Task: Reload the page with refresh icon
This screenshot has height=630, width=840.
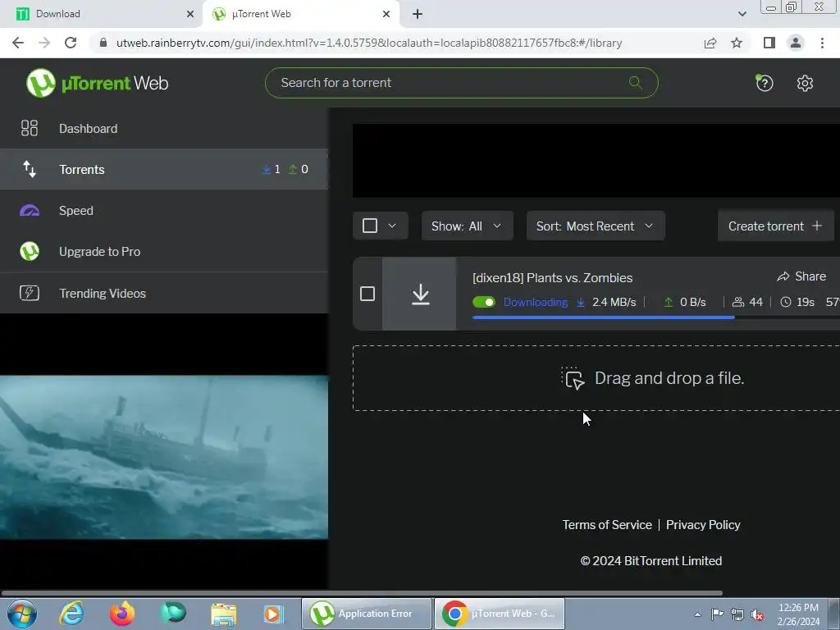Action: [71, 43]
